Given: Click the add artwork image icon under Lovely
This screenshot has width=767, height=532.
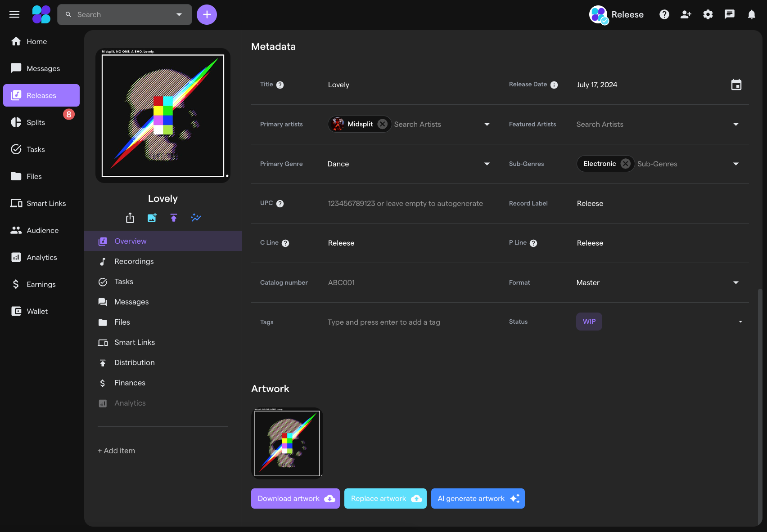Looking at the screenshot, I should (x=152, y=218).
